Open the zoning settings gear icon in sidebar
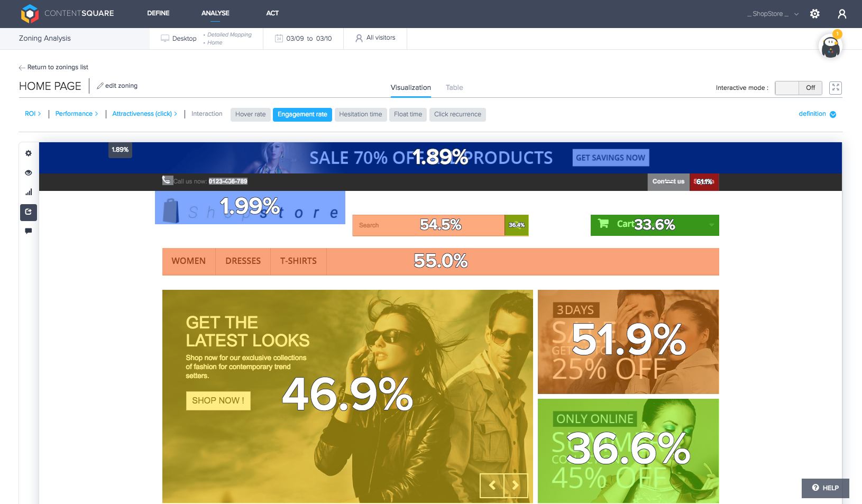 [x=28, y=153]
